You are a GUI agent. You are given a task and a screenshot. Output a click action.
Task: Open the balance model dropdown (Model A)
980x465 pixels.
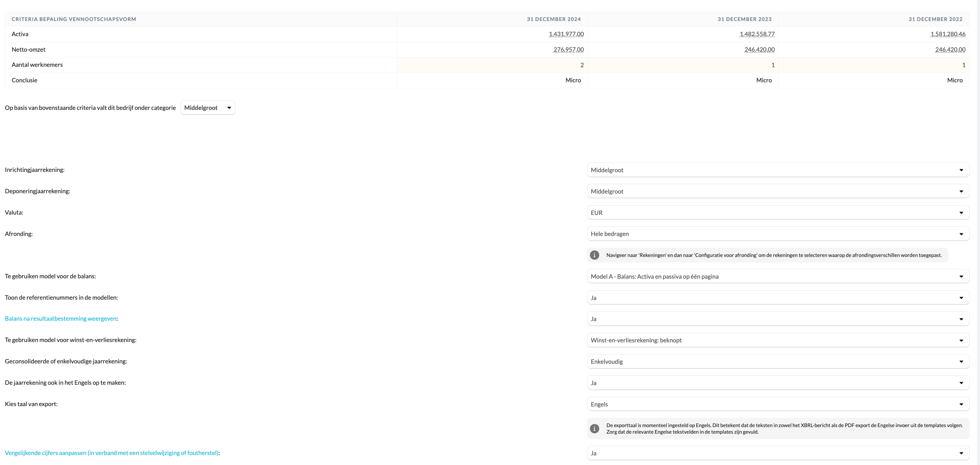(x=778, y=276)
